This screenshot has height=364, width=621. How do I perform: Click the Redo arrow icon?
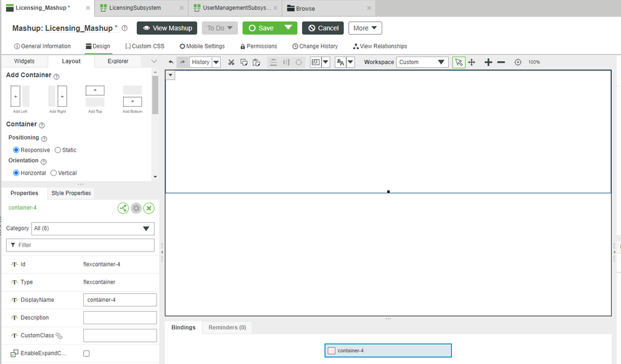click(182, 62)
